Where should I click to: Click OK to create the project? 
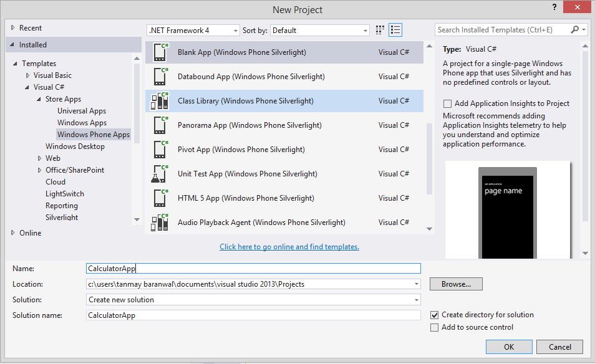click(x=509, y=347)
